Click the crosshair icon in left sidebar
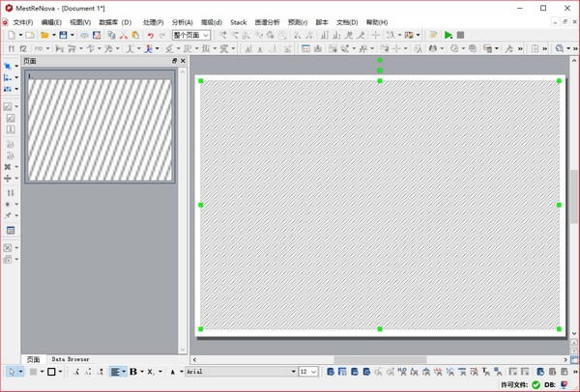Screen dimensions: 580x392 tap(9, 179)
